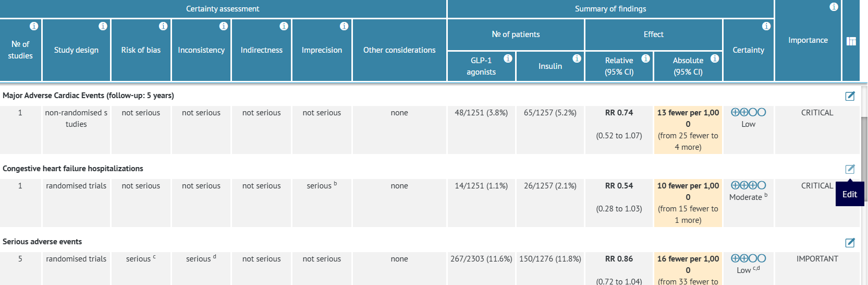Viewport: 868px width, 285px height.
Task: Show info for Insulin column
Action: coord(577,58)
